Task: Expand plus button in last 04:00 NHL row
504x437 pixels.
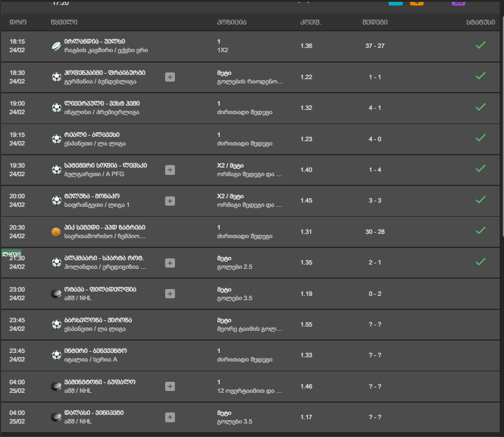Action: tap(170, 417)
